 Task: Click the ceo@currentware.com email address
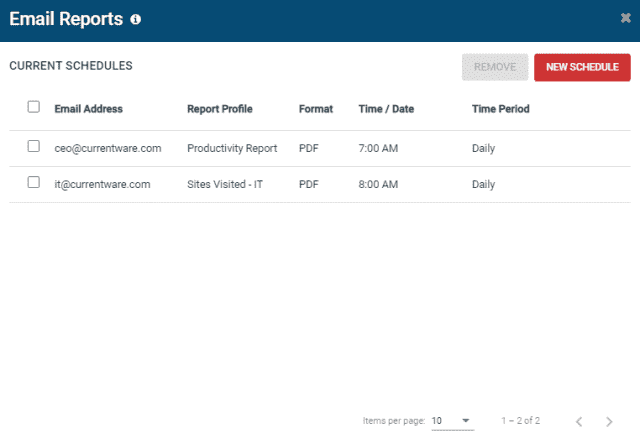tap(108, 148)
